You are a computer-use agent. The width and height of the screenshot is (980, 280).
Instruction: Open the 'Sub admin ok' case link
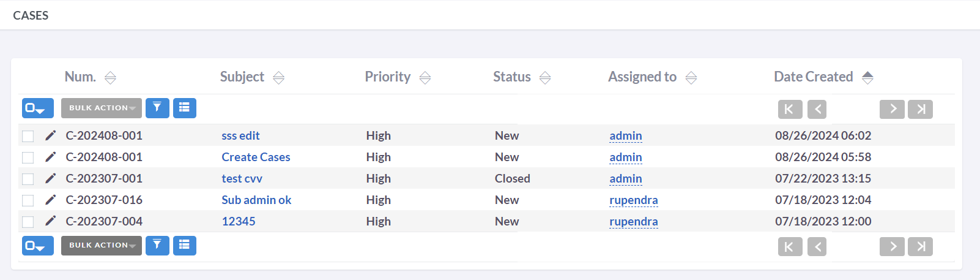[256, 200]
